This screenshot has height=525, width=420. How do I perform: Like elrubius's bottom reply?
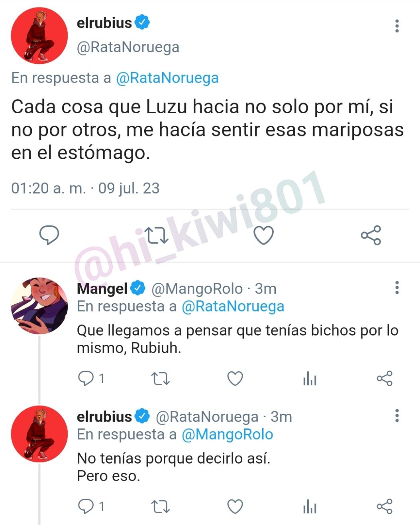pos(235,506)
